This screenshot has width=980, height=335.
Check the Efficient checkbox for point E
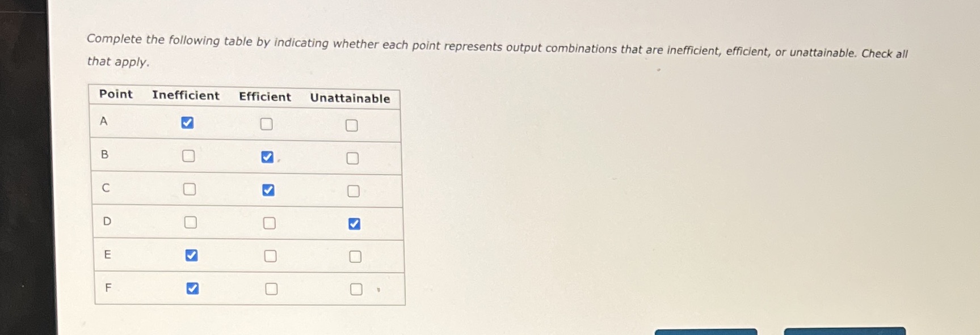pos(270,256)
